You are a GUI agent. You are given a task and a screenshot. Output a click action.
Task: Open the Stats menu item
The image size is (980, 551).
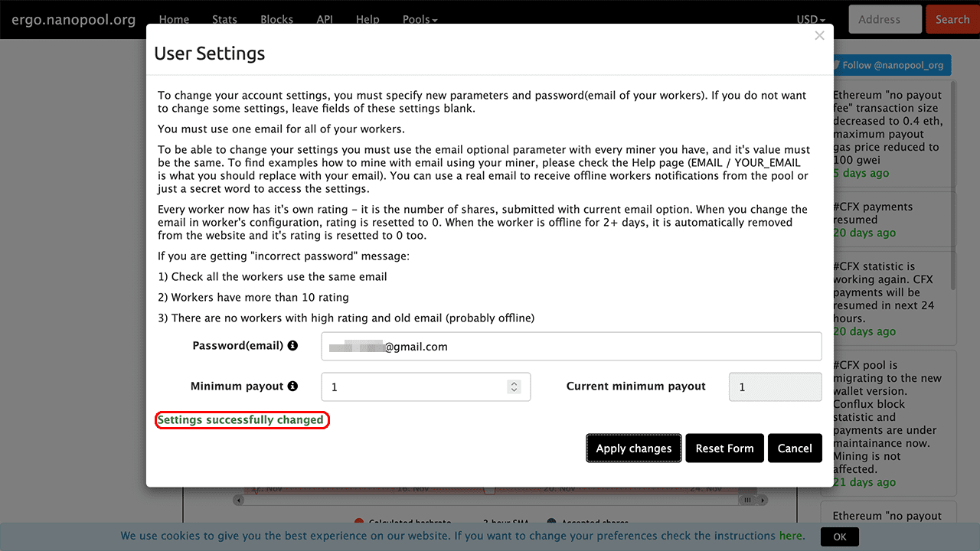(x=224, y=20)
